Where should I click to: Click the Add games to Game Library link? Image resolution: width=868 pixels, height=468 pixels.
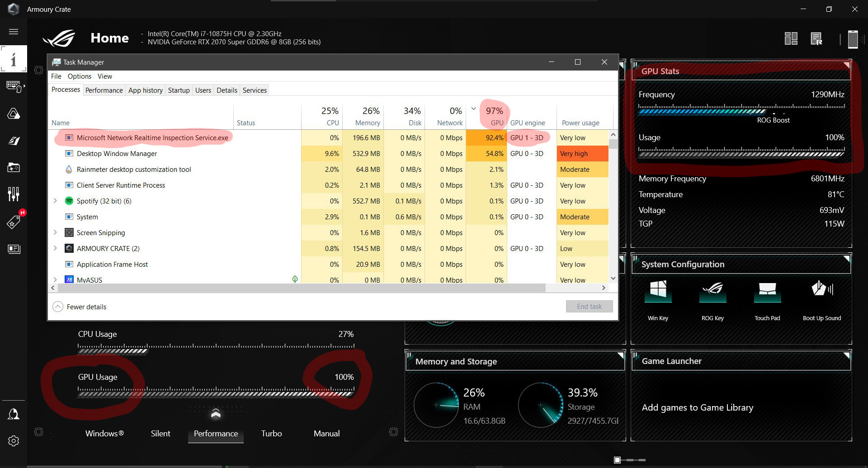[697, 407]
